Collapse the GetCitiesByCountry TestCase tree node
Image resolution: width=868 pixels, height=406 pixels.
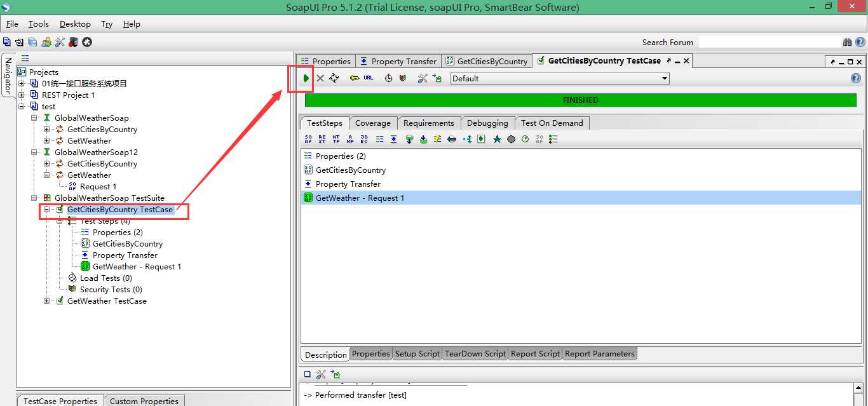[x=47, y=210]
